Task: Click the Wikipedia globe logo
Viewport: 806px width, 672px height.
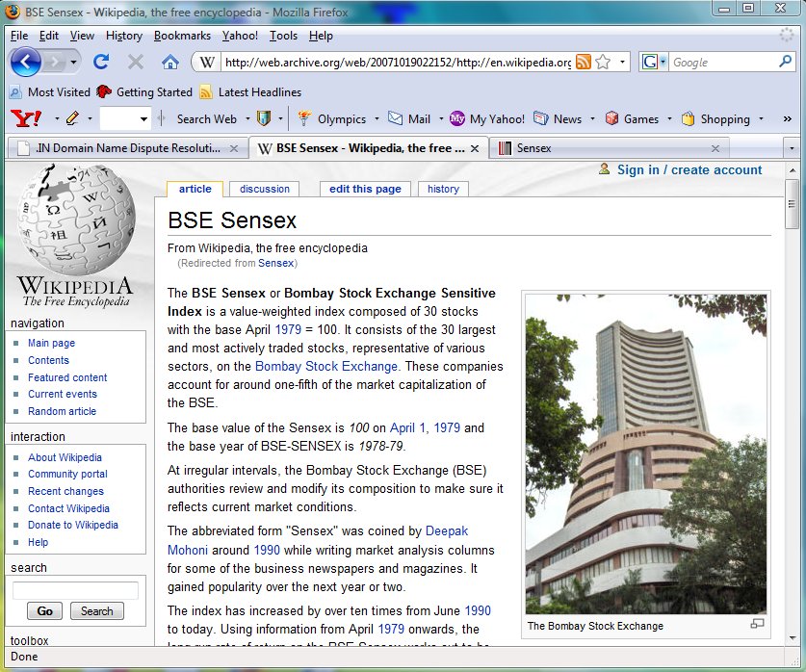Action: [x=77, y=220]
